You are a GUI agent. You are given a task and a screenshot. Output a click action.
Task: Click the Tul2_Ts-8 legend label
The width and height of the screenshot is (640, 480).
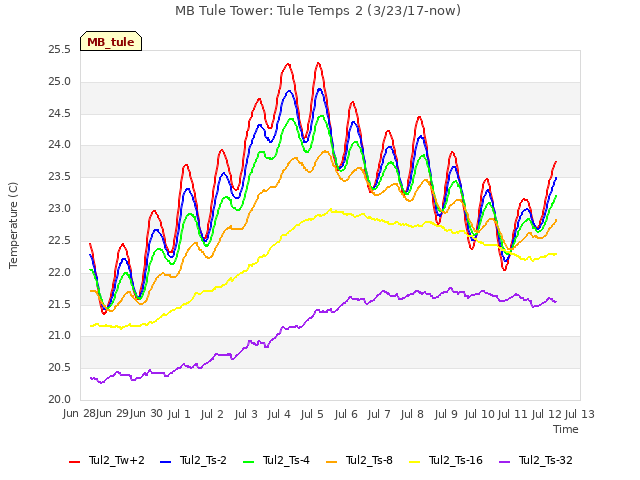[369, 460]
